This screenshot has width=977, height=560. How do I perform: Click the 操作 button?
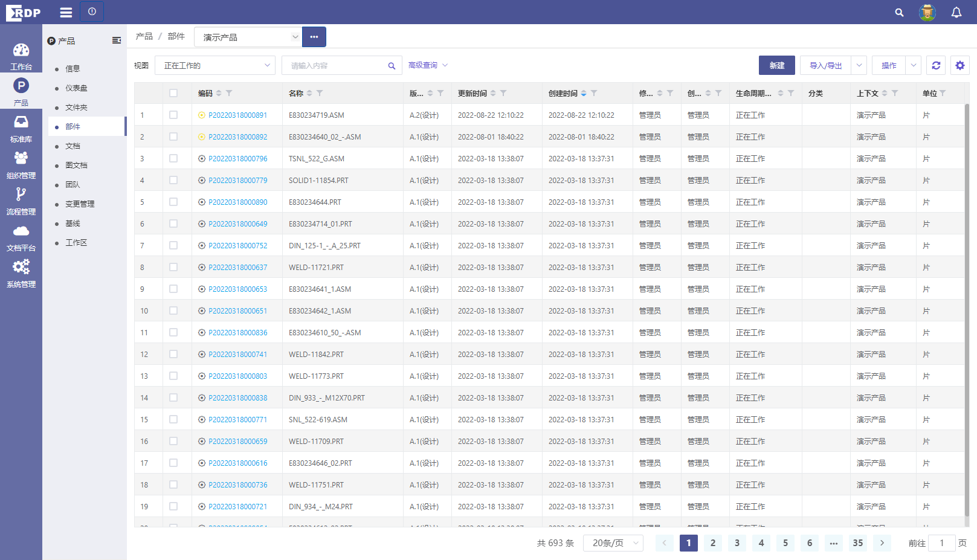pyautogui.click(x=889, y=65)
